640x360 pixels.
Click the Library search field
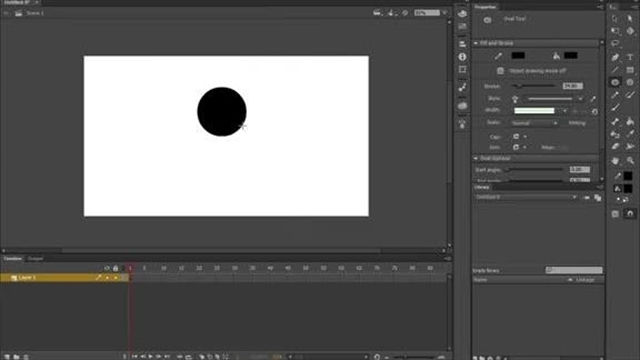click(573, 270)
